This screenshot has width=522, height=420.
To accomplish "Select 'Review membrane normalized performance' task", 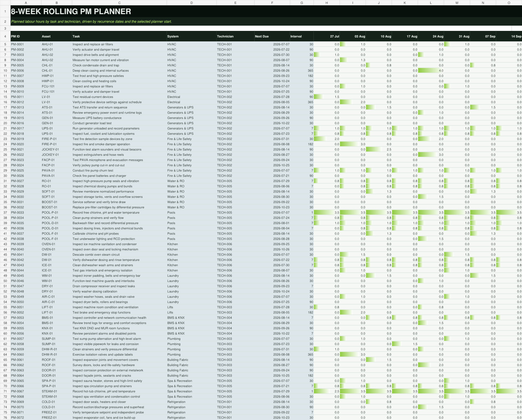I will [x=119, y=192].
